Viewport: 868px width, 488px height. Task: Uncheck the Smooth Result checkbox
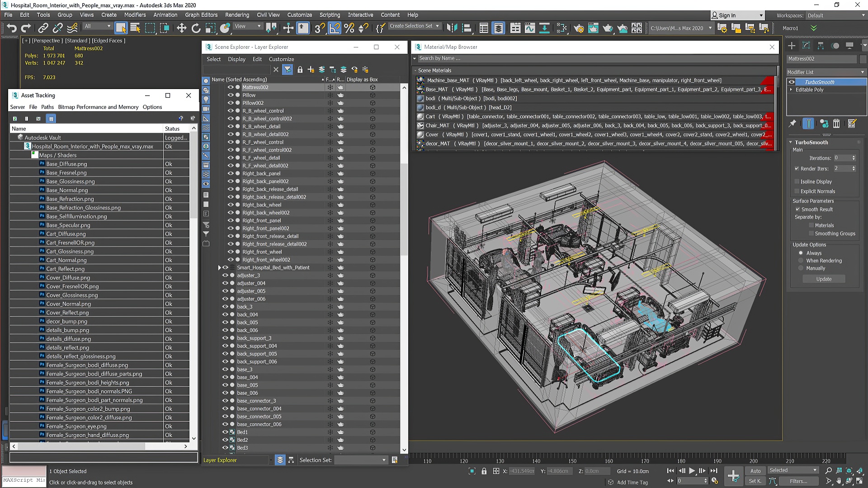(798, 209)
